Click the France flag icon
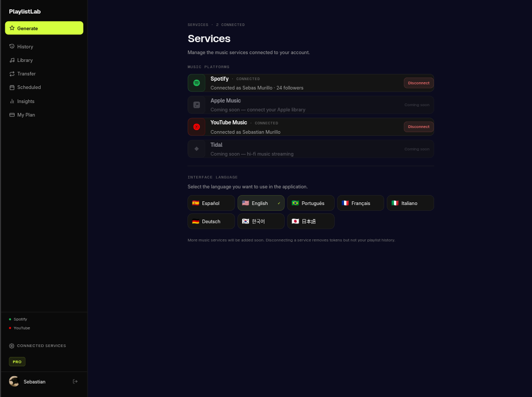 point(345,203)
